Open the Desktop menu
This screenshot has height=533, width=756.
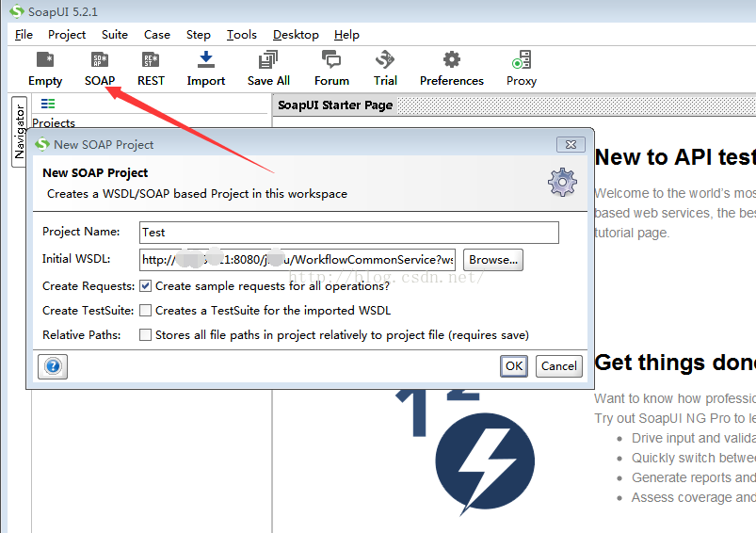[296, 35]
